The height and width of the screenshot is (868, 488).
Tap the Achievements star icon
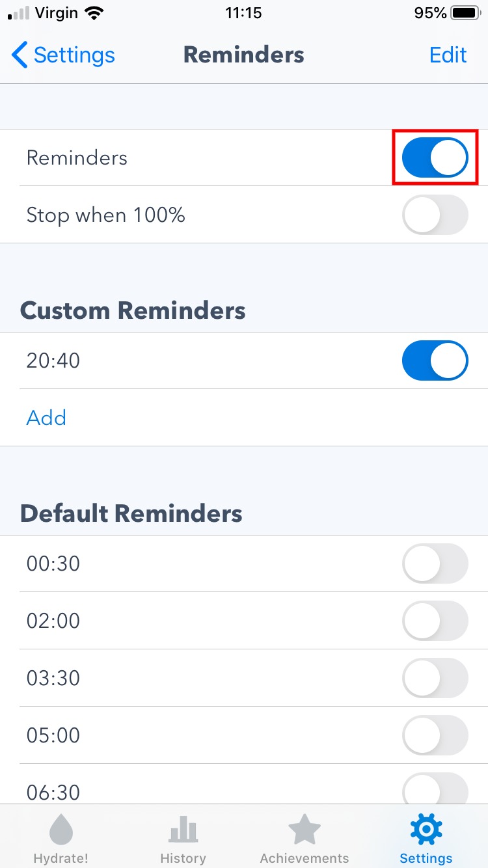[304, 831]
